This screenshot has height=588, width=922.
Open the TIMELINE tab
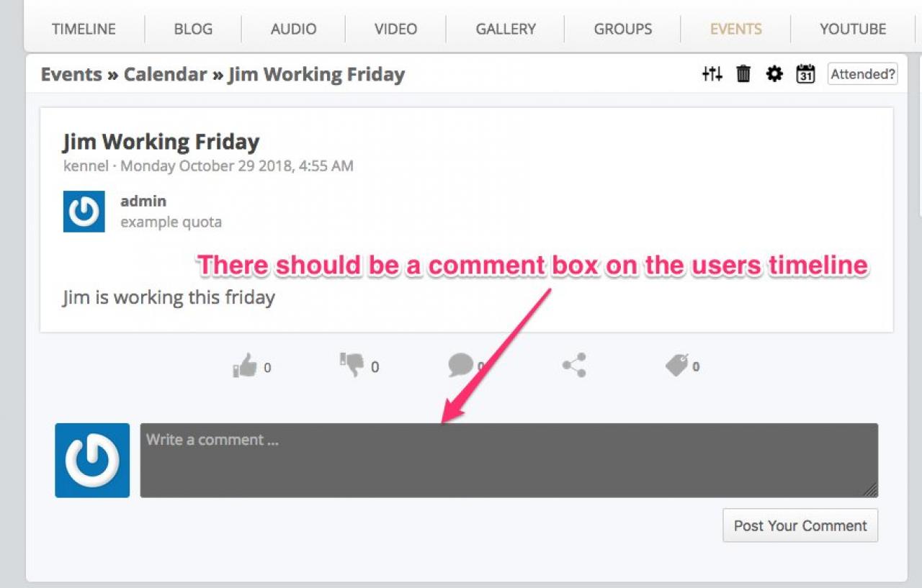[x=84, y=30]
